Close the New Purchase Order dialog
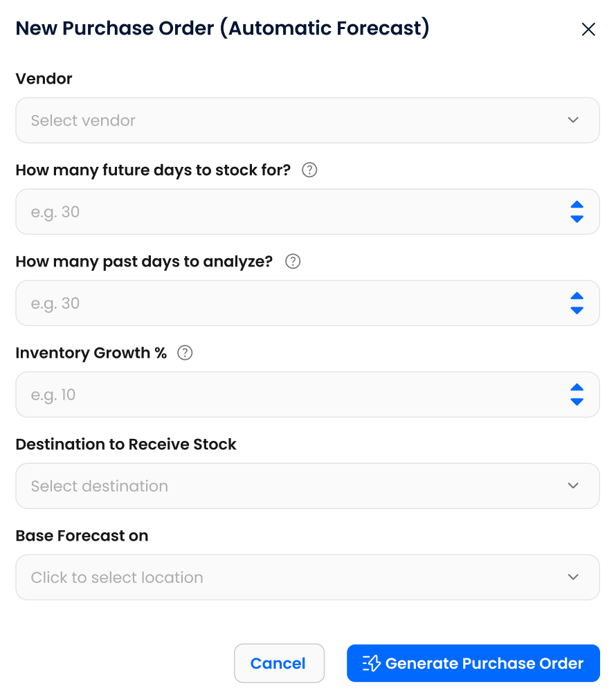Screen dimensions: 616x695 588,29
